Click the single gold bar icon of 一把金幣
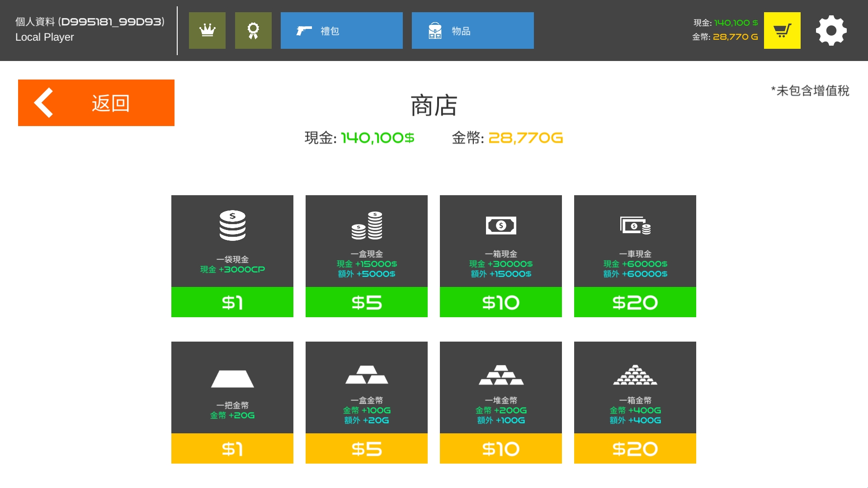 click(232, 379)
